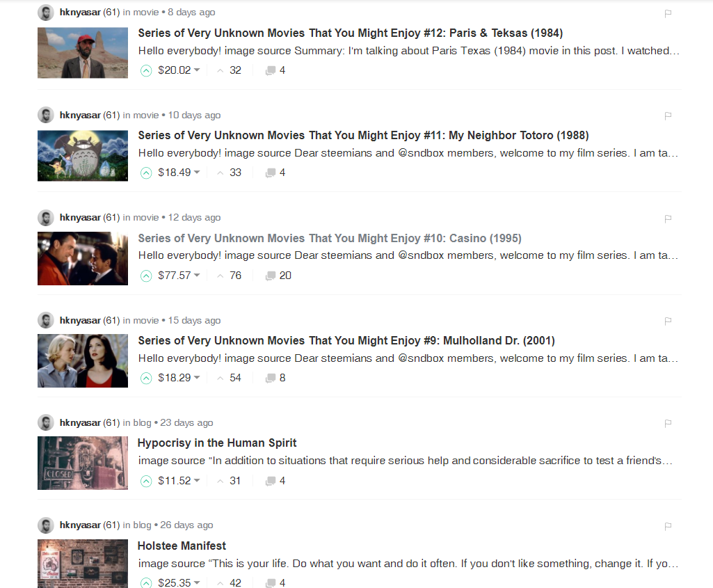Open comments icon on Paris & Teksas post

(x=271, y=70)
